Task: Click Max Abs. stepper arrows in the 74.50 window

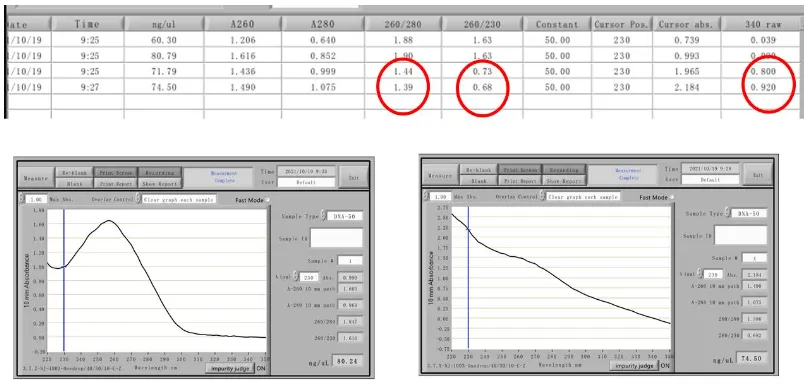Action: (426, 197)
